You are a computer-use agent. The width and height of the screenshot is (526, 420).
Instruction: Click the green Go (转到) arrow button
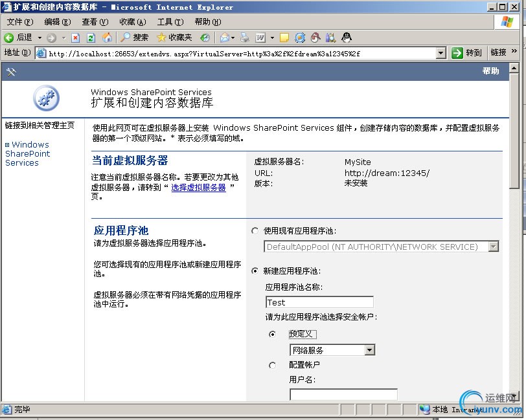coord(457,53)
